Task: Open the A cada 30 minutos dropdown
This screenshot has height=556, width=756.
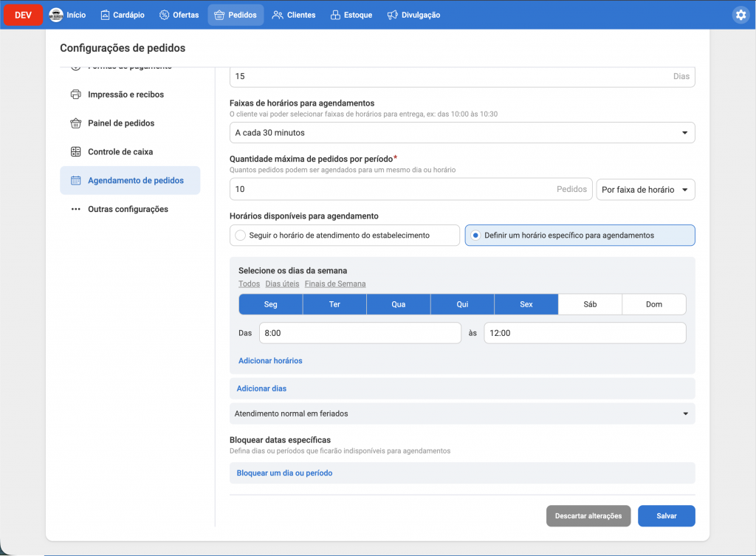Action: pos(461,132)
